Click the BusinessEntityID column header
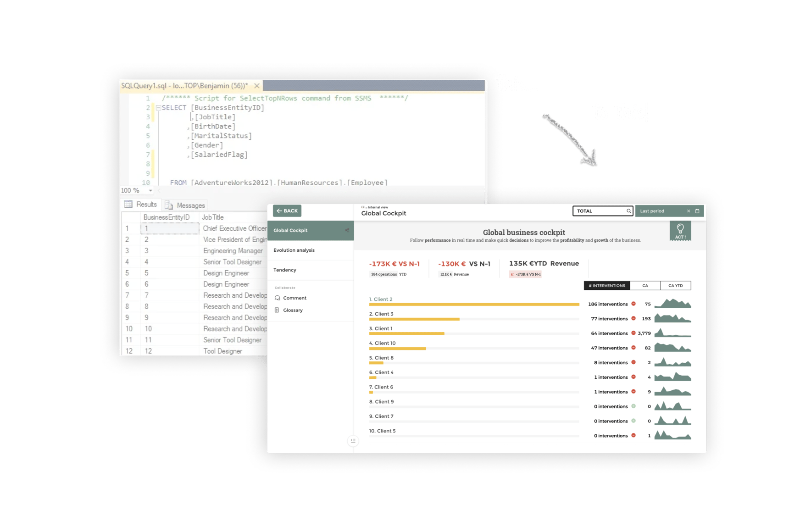This screenshot has height=532, width=789. [166, 217]
